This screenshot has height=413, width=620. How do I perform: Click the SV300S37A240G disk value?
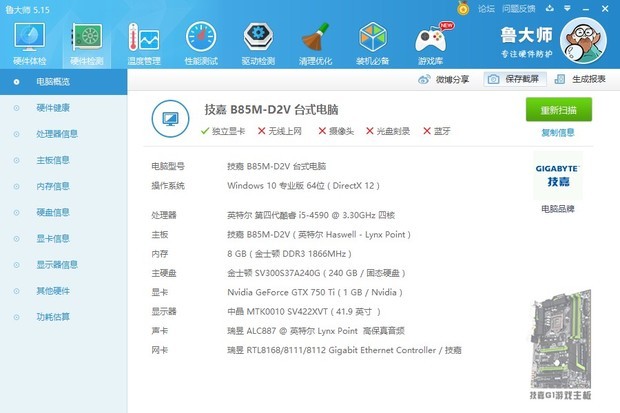point(316,273)
